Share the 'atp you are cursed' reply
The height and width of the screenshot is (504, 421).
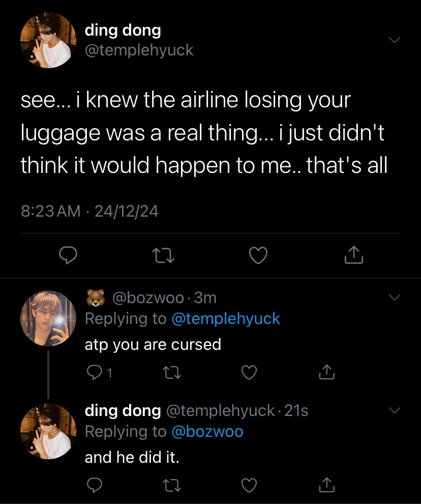[x=327, y=372]
